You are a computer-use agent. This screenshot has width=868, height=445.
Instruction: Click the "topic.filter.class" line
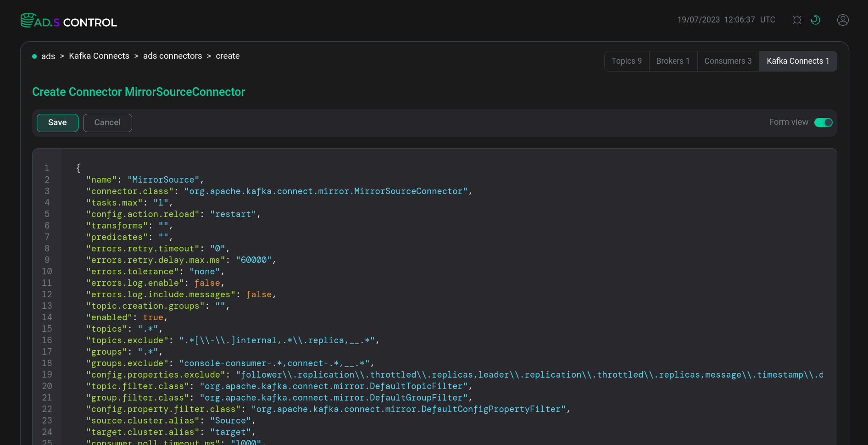click(279, 386)
